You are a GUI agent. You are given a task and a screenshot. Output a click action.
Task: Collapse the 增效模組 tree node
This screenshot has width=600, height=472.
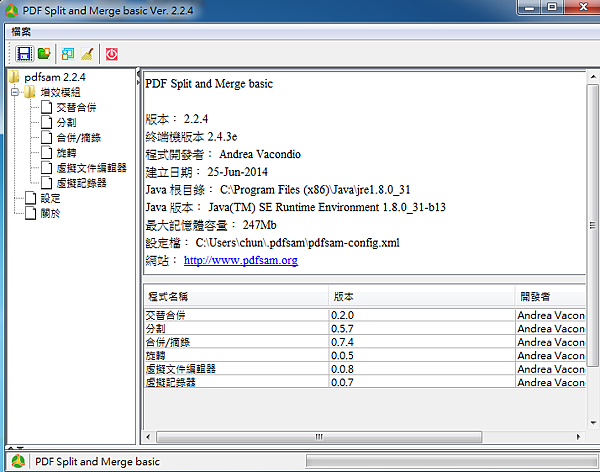15,92
